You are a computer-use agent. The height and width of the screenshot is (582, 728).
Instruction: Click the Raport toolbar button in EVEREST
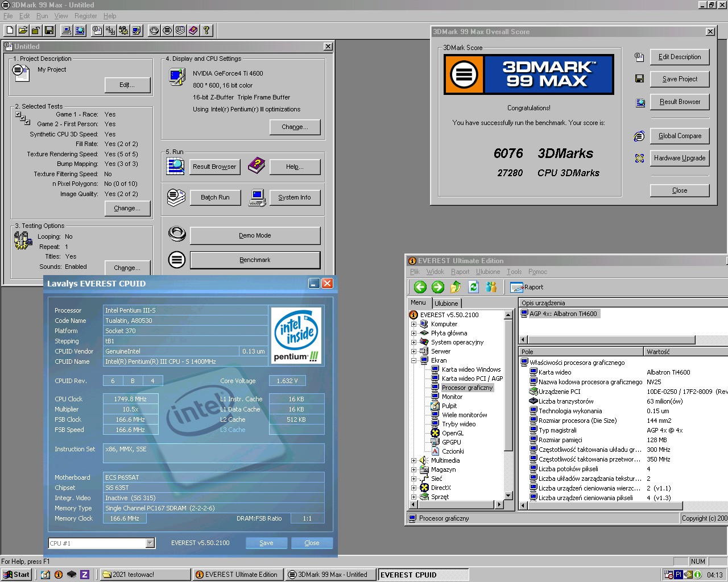(527, 287)
